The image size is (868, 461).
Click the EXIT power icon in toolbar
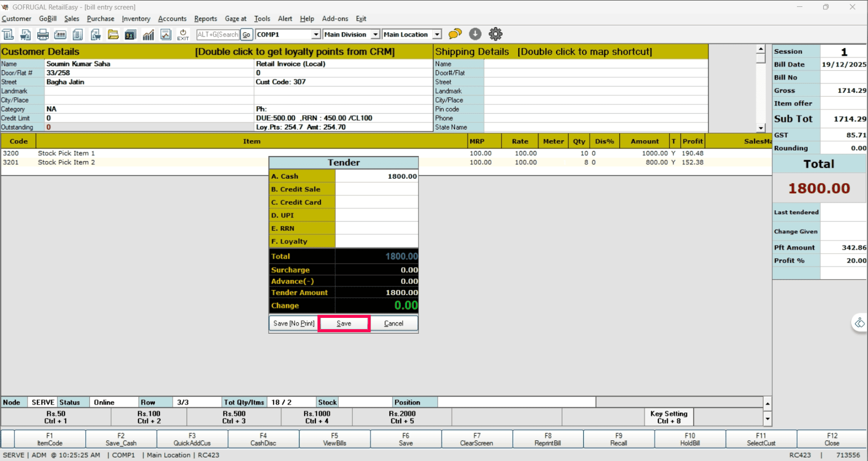point(183,35)
